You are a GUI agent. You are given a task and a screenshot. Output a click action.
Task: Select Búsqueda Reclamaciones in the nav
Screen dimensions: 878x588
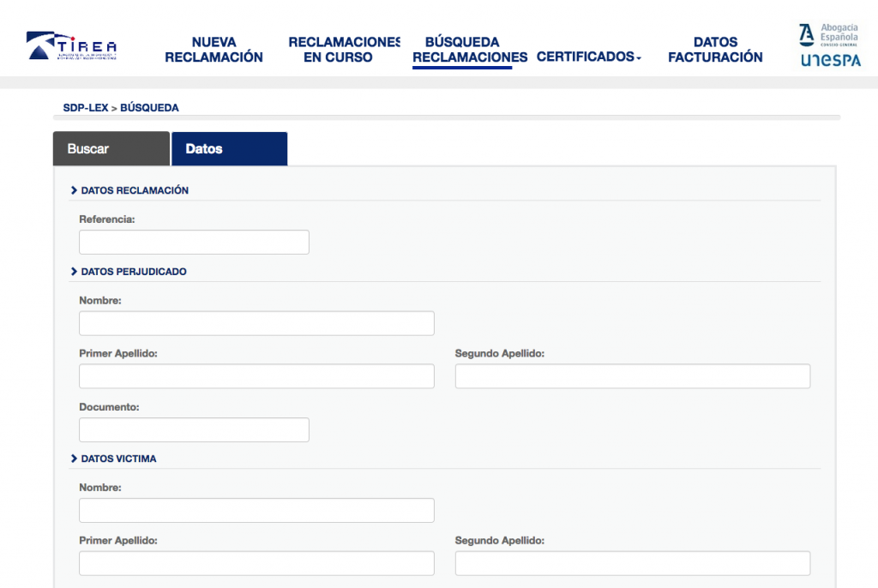click(x=470, y=49)
